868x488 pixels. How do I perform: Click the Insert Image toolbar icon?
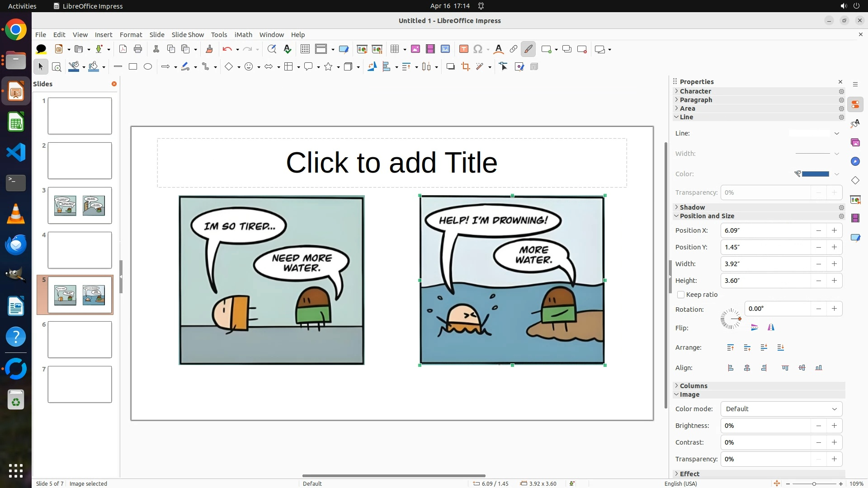(x=415, y=49)
